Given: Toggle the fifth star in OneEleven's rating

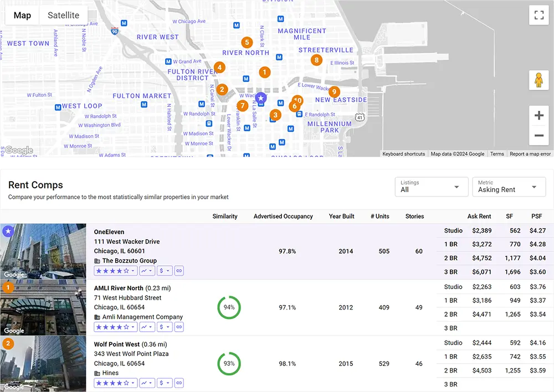Looking at the screenshot, I should [126, 270].
